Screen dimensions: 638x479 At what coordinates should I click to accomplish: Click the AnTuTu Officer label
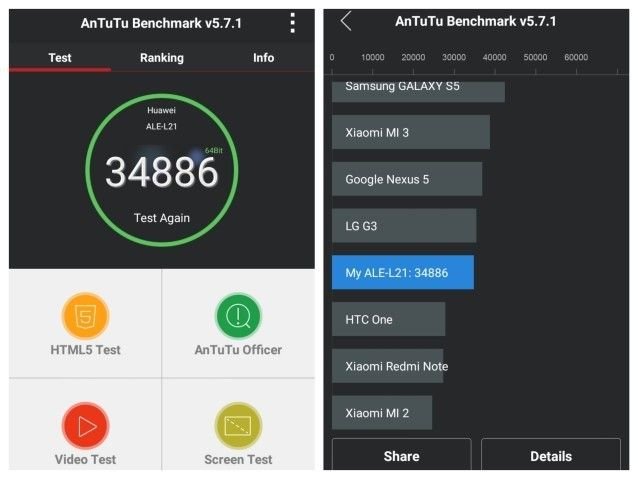pos(238,350)
